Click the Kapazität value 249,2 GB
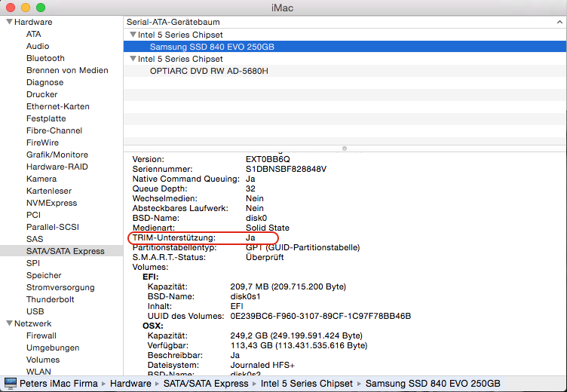 pos(296,335)
